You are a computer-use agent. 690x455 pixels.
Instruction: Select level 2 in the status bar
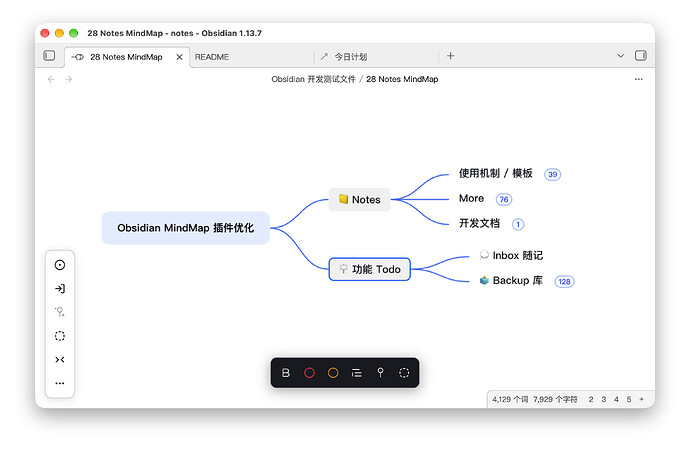click(x=591, y=400)
